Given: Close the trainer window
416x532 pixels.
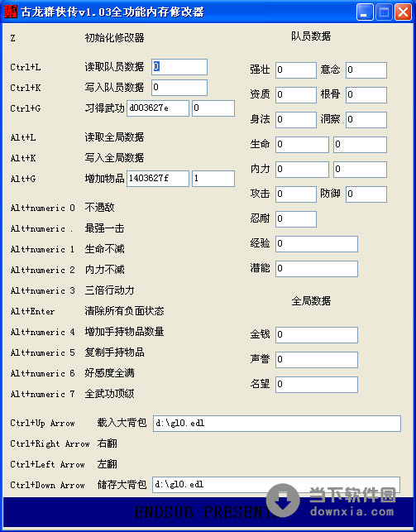Looking at the screenshot, I should tap(403, 12).
